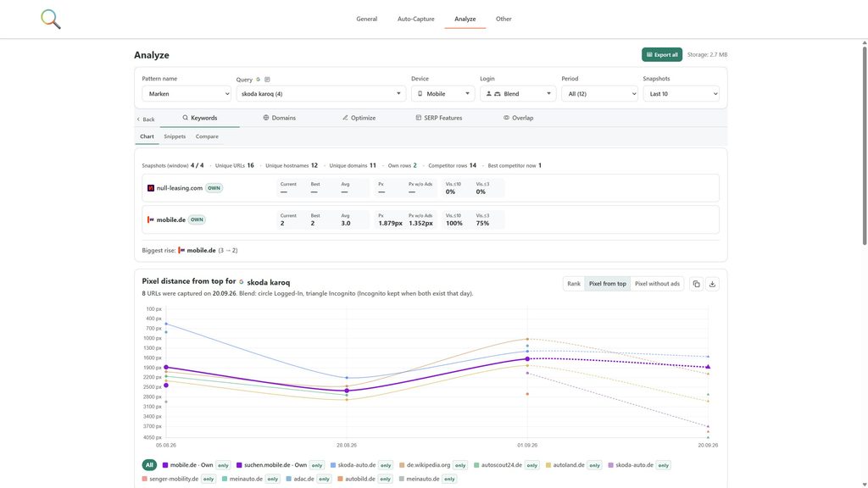The image size is (868, 488).
Task: Expand the Device dropdown set to Mobile
Action: tap(442, 93)
